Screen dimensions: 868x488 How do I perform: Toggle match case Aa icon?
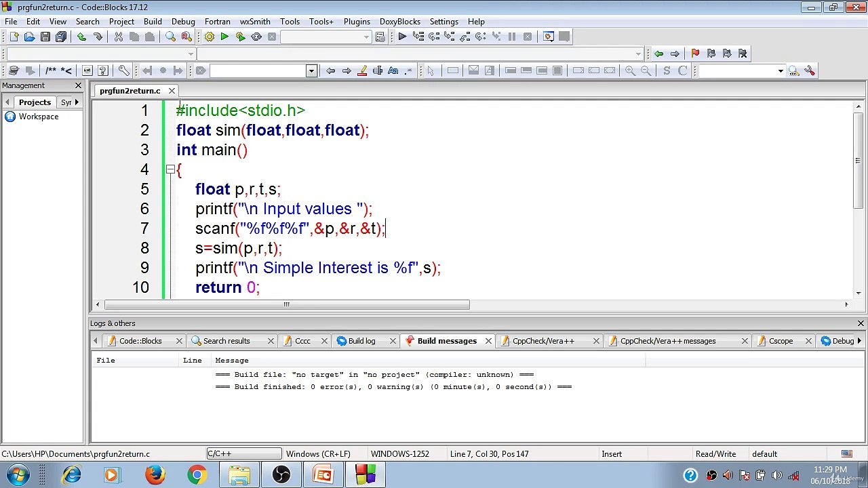click(x=393, y=70)
